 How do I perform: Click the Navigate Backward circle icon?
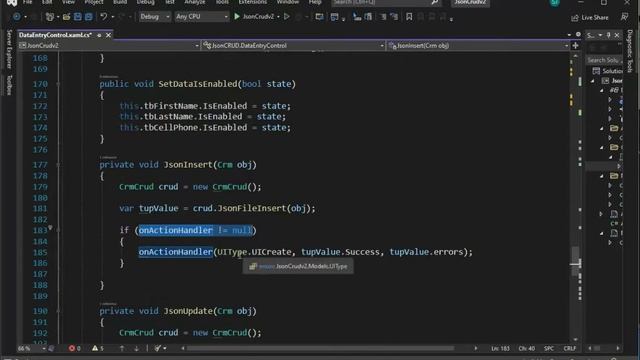pos(16,17)
